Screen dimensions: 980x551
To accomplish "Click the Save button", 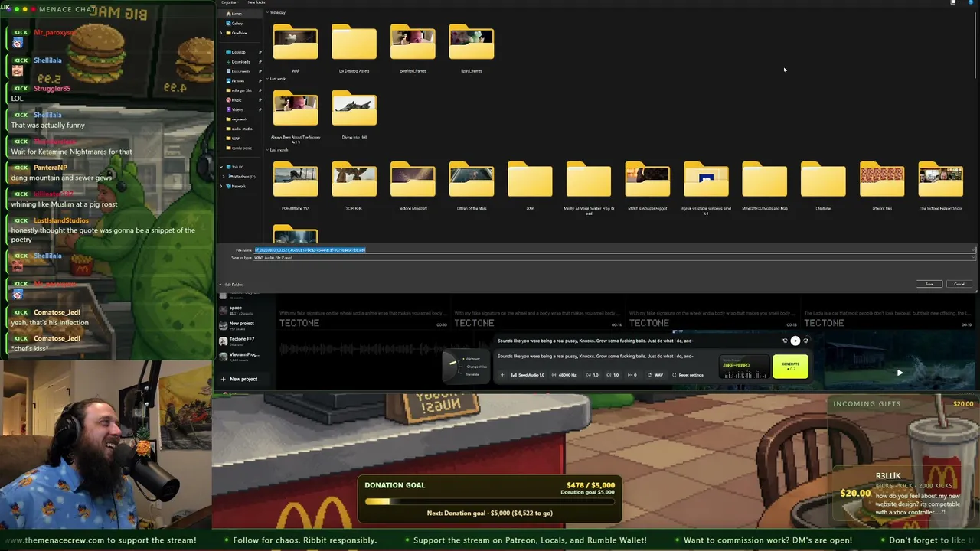I will point(929,284).
